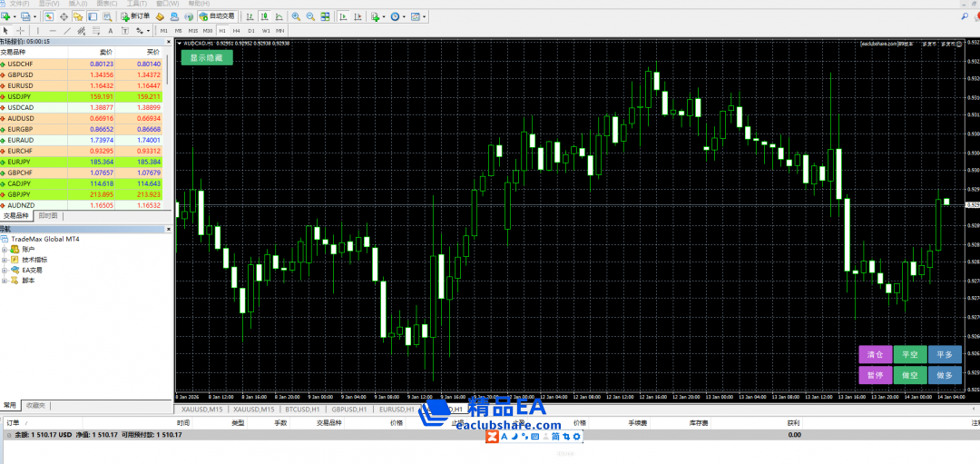Select the M1 timeframe
Viewport: 980px width, 464px height.
click(163, 31)
